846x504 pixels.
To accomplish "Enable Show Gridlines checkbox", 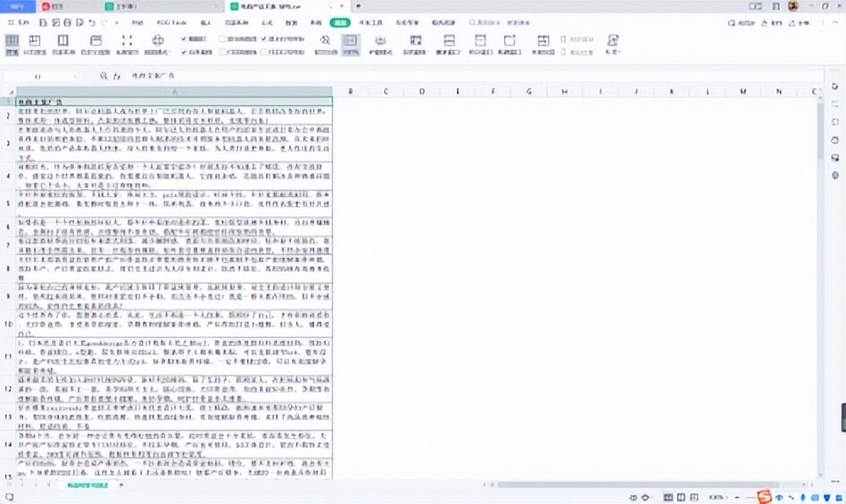I will 222,39.
